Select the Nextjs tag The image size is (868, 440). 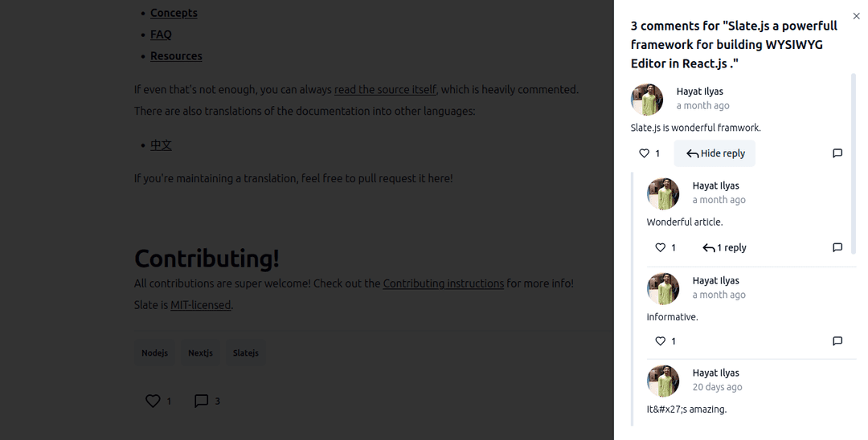pyautogui.click(x=200, y=352)
